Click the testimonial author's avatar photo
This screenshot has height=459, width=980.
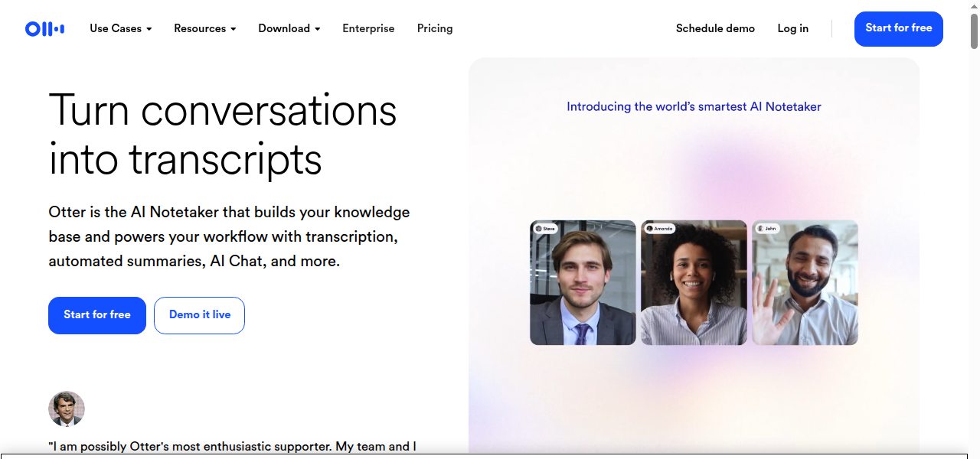67,409
